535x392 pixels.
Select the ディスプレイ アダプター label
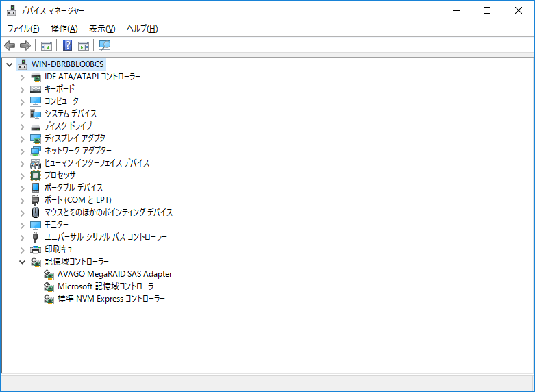point(77,138)
